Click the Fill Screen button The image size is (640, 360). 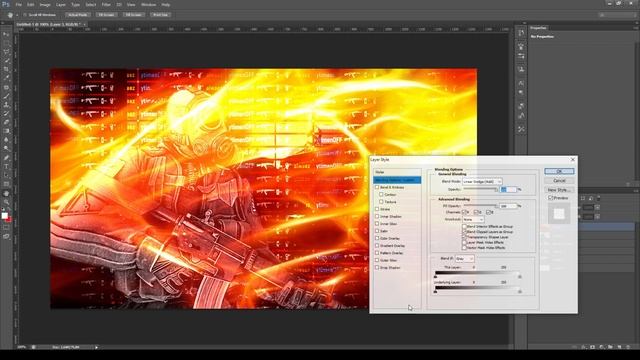(x=133, y=15)
